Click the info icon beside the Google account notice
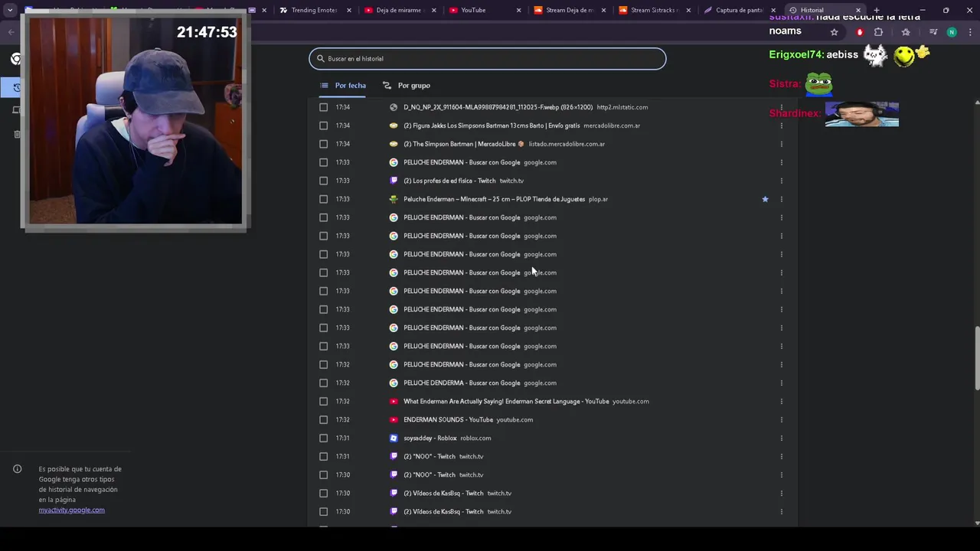 click(x=17, y=469)
